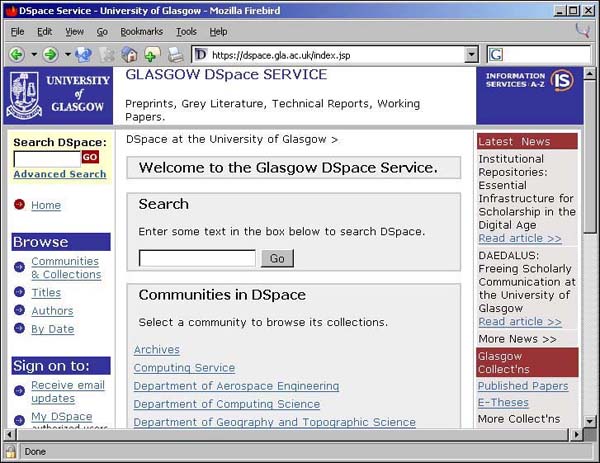Click the Home house toolbar icon

[129, 55]
